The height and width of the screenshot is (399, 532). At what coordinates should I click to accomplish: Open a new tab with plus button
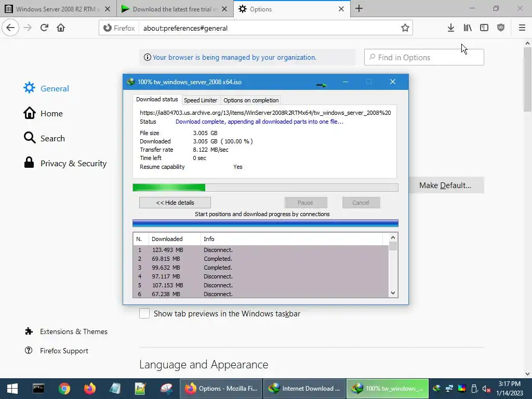coord(359,9)
